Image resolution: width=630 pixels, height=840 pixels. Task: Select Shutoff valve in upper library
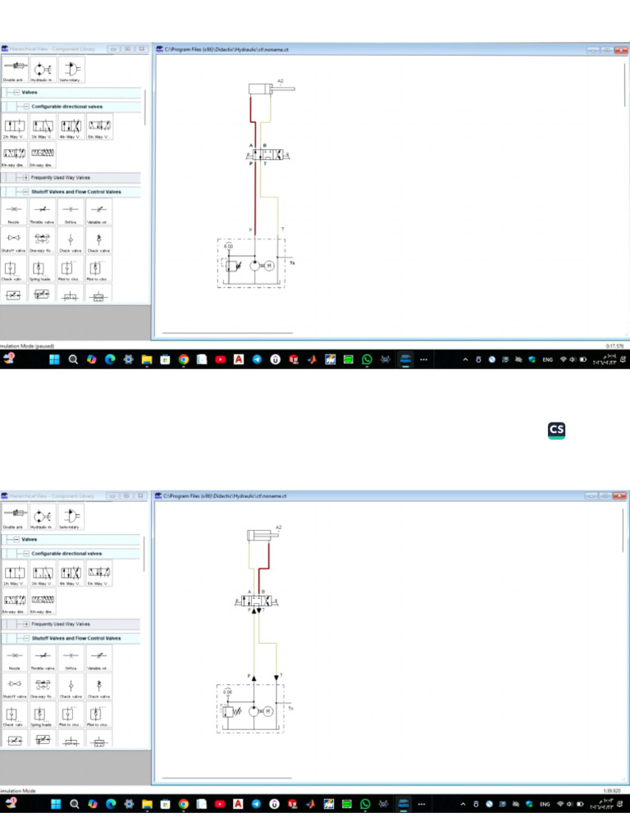pos(14,240)
